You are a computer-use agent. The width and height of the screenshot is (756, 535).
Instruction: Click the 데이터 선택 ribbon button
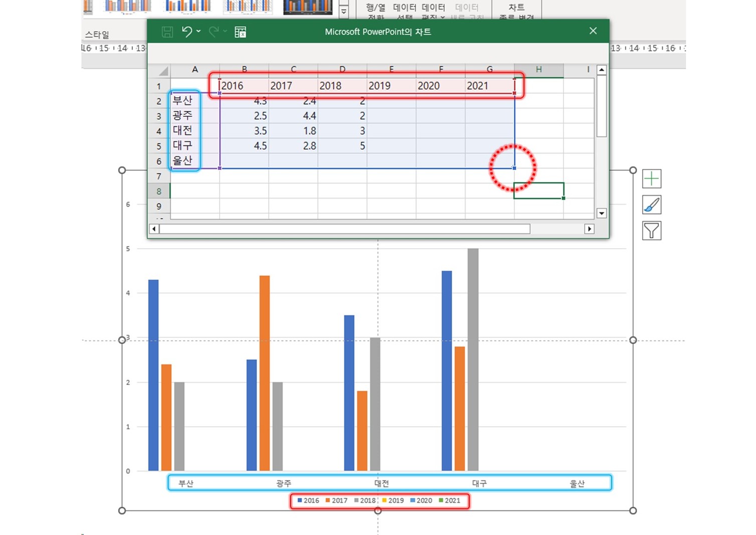[x=405, y=11]
